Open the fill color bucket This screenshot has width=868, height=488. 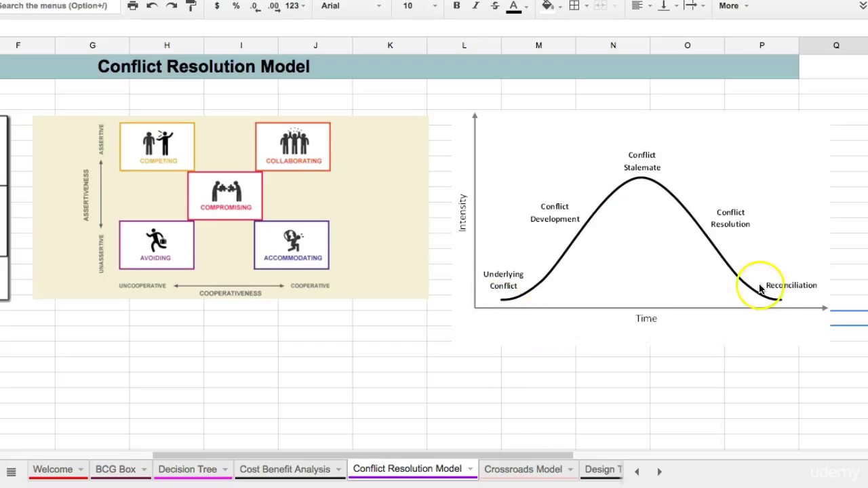551,6
